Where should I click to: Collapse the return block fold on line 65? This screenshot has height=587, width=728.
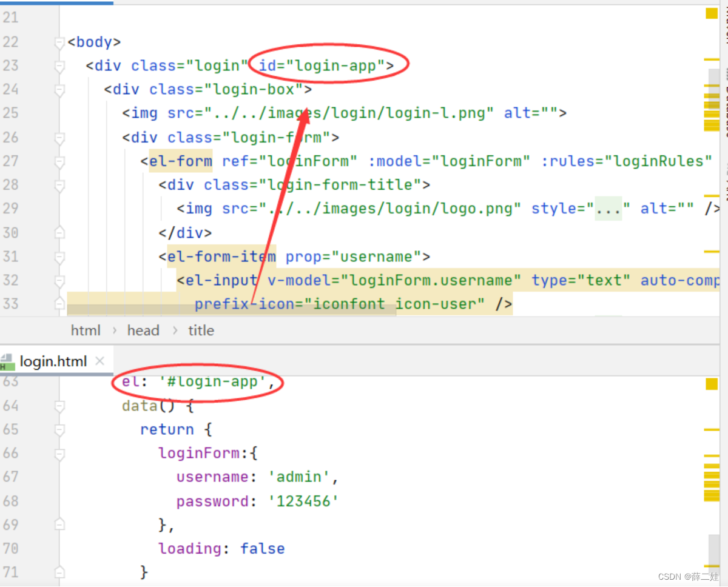[59, 430]
